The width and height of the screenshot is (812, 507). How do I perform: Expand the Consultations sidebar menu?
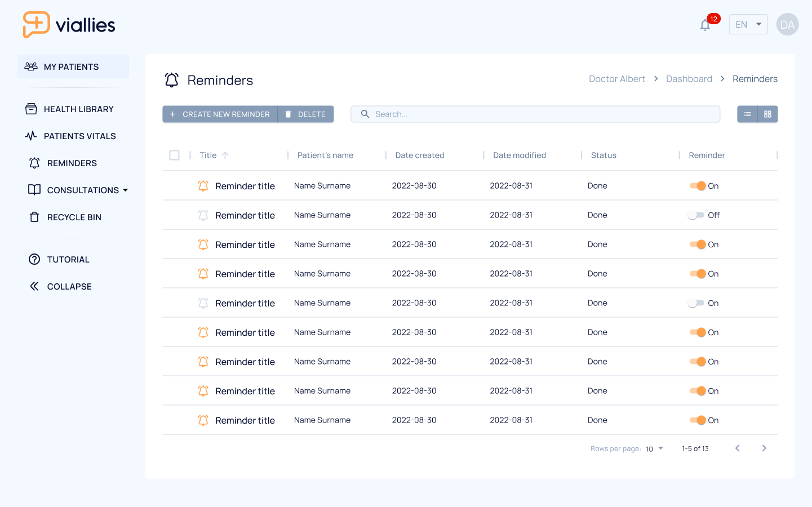point(78,190)
